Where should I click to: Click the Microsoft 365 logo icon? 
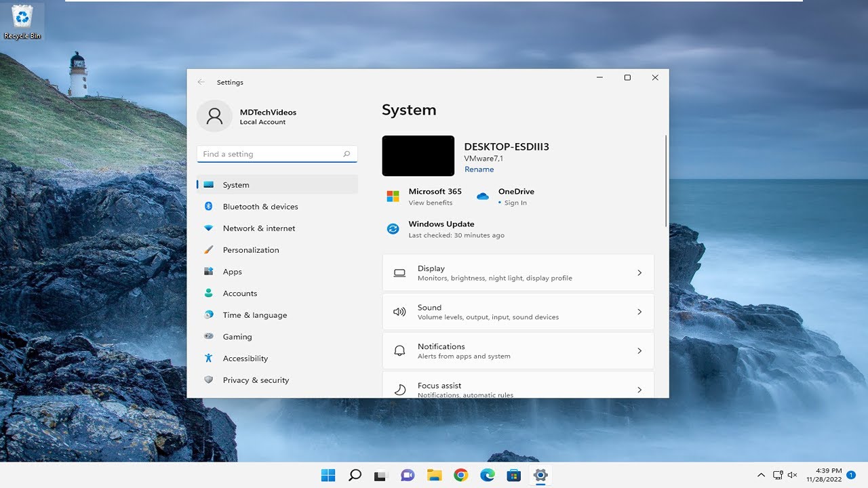(x=393, y=197)
